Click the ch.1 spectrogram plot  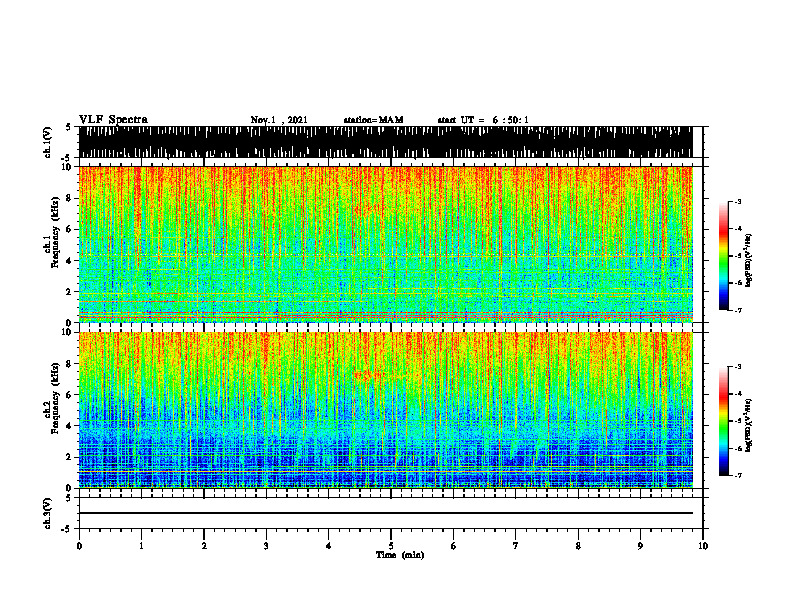click(385, 244)
